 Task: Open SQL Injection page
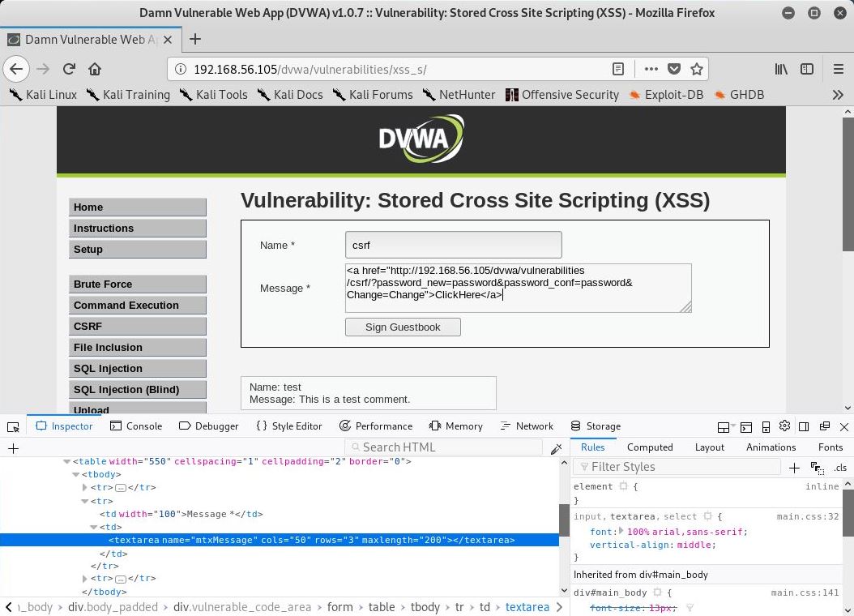click(x=138, y=369)
